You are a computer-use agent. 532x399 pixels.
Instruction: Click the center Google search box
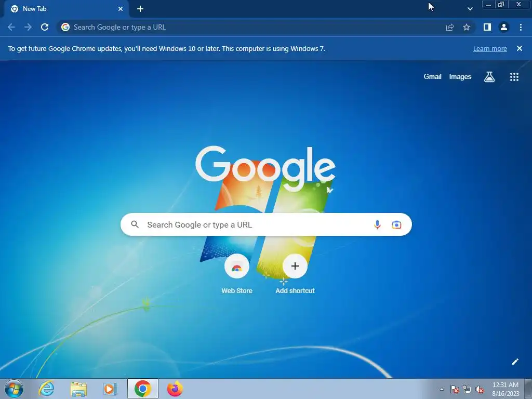pos(266,224)
